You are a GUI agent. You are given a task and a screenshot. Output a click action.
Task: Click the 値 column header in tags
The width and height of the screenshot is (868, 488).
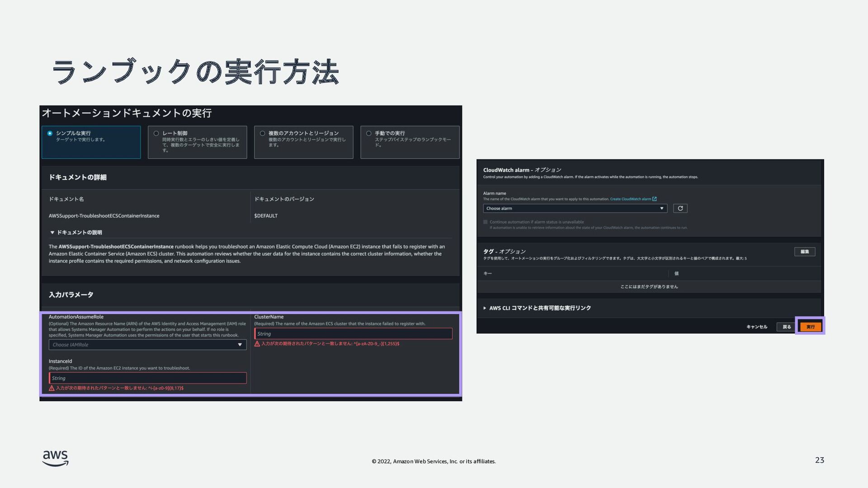pyautogui.click(x=676, y=273)
